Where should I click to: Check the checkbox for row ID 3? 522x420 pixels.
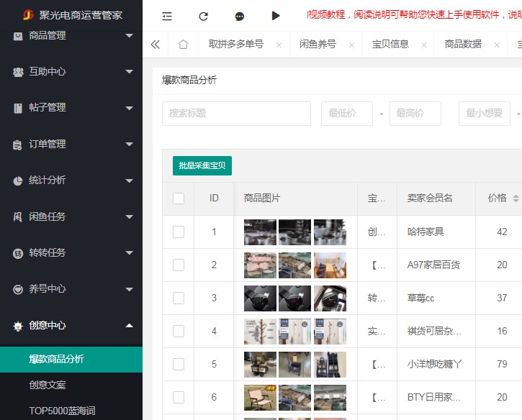pos(179,298)
